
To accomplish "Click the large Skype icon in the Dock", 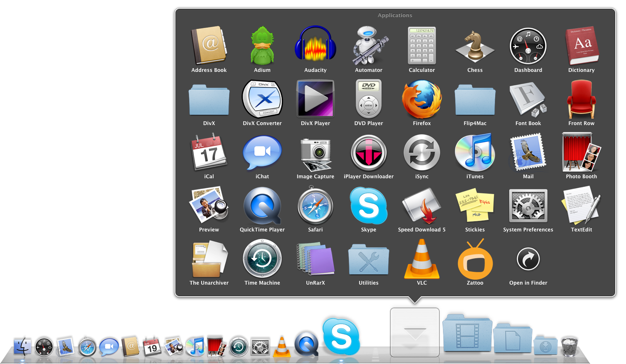I will coord(341,337).
